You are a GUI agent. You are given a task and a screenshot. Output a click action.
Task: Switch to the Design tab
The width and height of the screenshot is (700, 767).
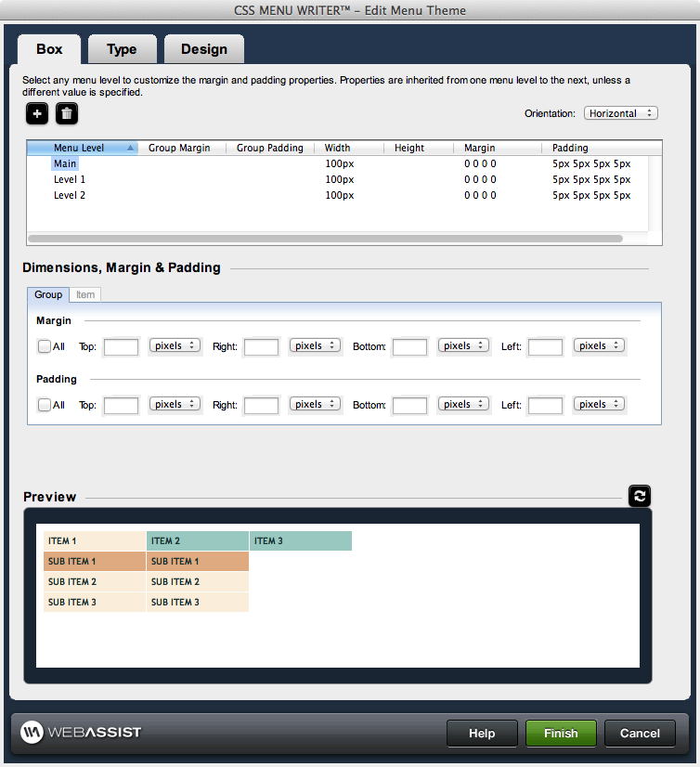(204, 49)
